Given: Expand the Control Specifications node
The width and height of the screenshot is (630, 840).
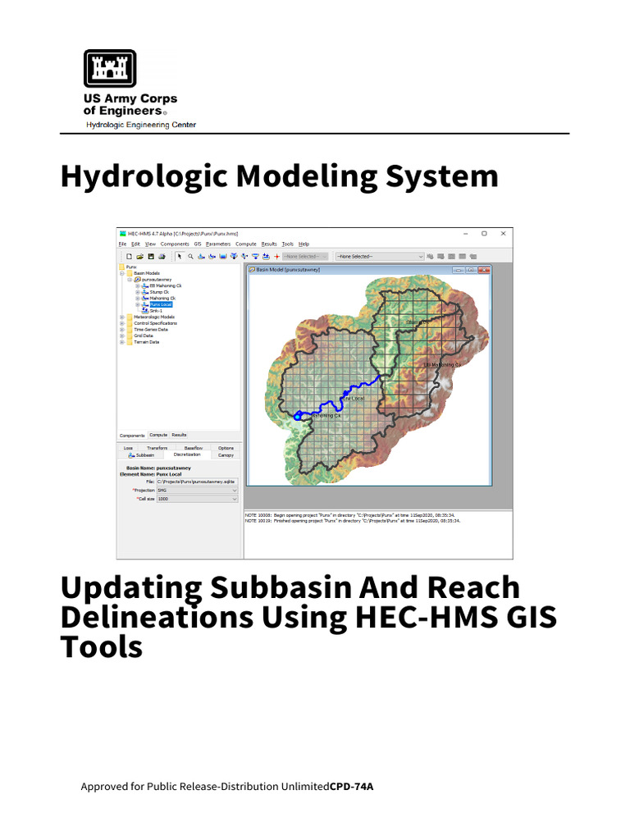Looking at the screenshot, I should click(122, 323).
